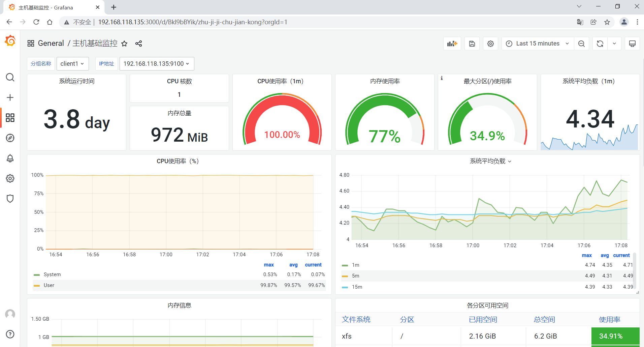644x347 pixels.
Task: Sort table by 使用率 column header
Action: point(610,319)
